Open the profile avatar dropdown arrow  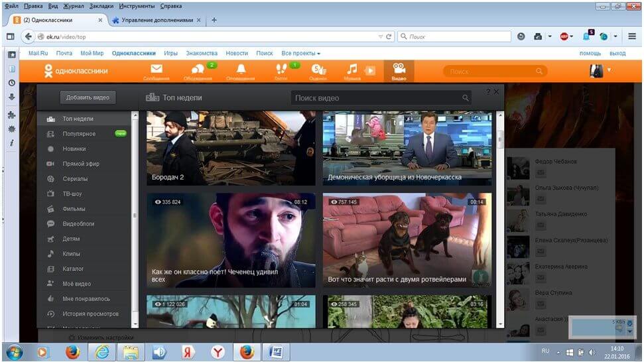pos(609,70)
